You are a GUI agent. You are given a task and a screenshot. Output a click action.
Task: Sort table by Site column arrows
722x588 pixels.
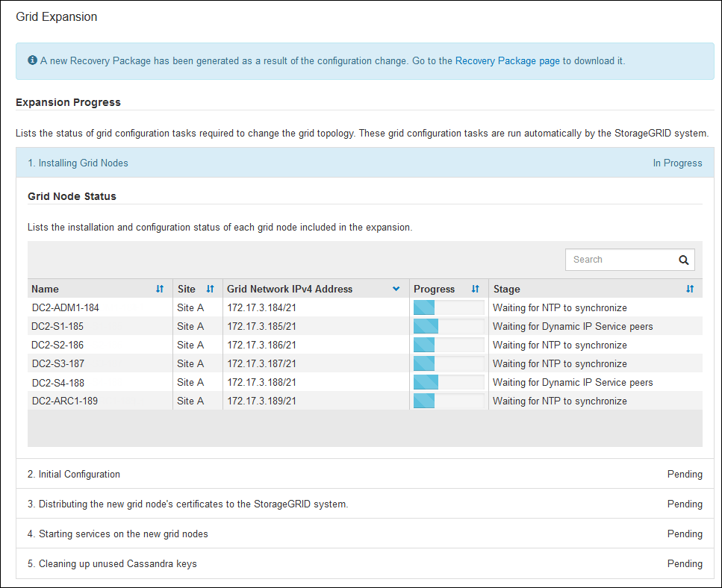(210, 289)
